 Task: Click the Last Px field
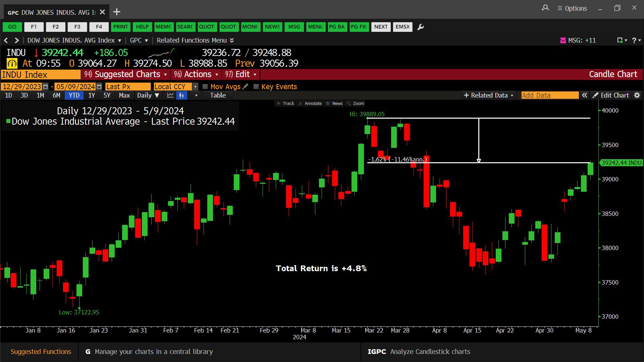(x=128, y=86)
